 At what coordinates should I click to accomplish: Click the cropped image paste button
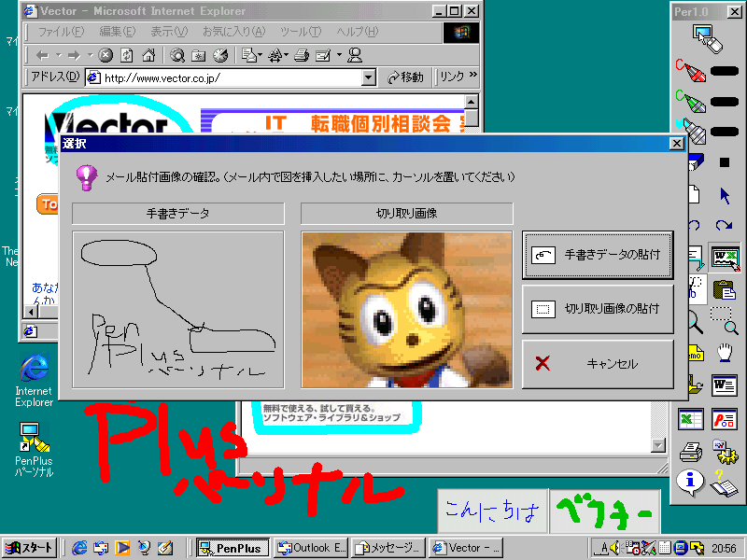(x=598, y=309)
